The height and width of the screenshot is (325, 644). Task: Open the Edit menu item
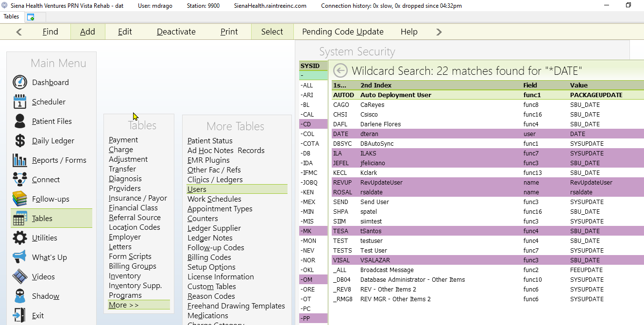click(125, 32)
